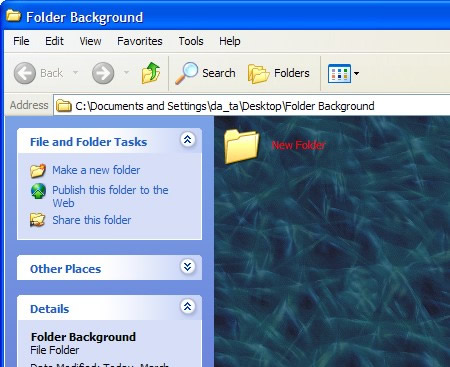Viewport: 450px width, 367px height.
Task: Click the Publish to Web globe icon
Action: tap(38, 191)
